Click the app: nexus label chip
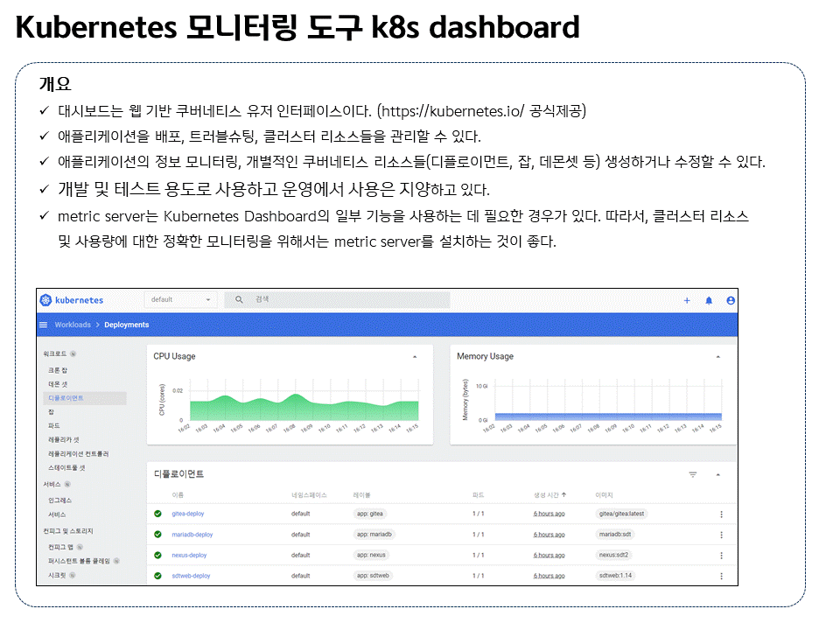 click(x=371, y=555)
